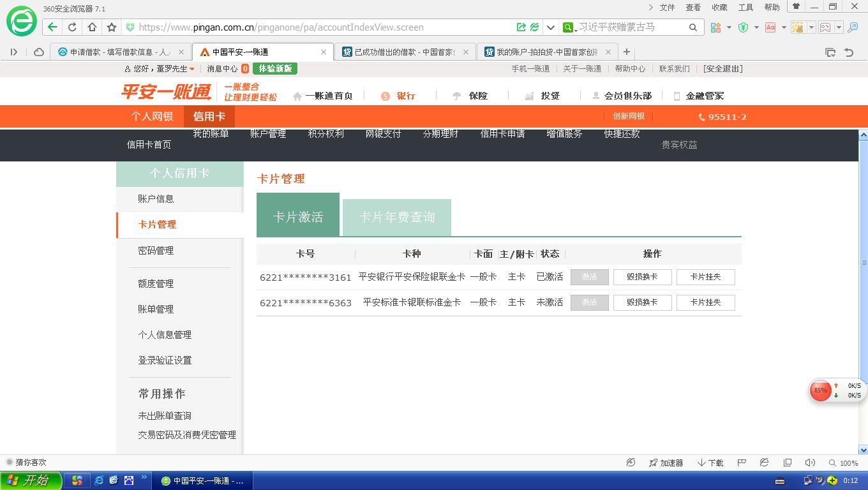868x490 pixels.
Task: Click the browser back arrow button
Action: click(52, 27)
